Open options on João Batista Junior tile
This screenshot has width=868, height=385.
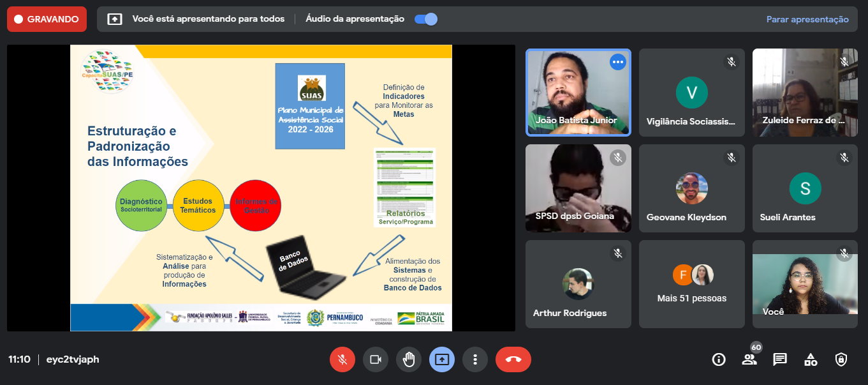[x=617, y=62]
